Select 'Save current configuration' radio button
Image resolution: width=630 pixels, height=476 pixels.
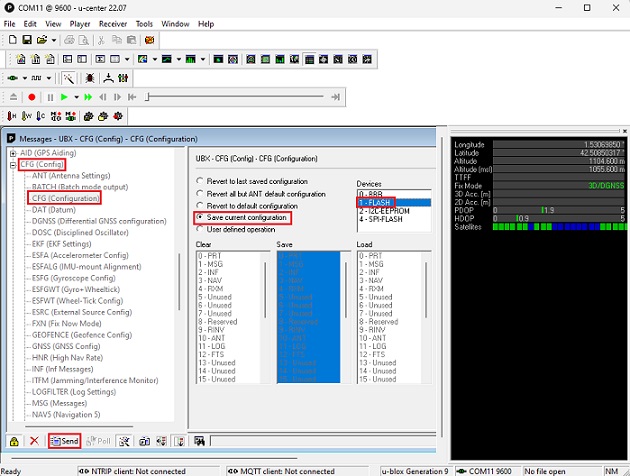(x=200, y=217)
